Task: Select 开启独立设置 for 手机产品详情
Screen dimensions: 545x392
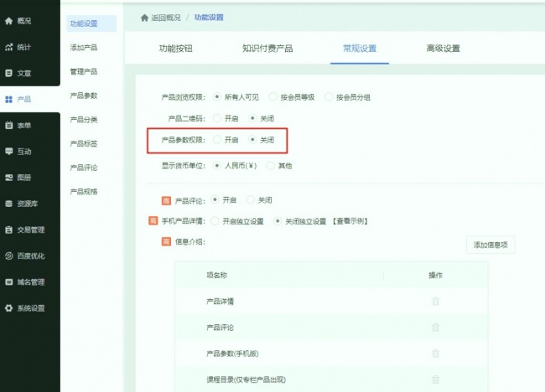Action: tap(215, 221)
